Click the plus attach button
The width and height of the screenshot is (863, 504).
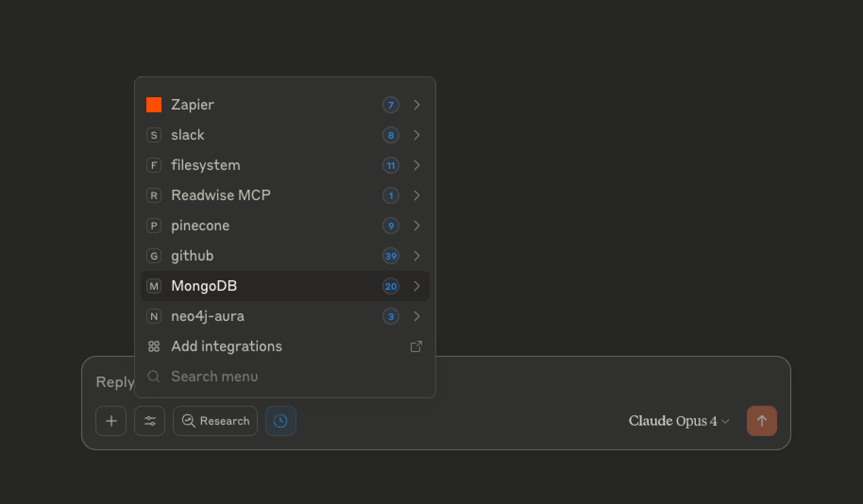[111, 421]
